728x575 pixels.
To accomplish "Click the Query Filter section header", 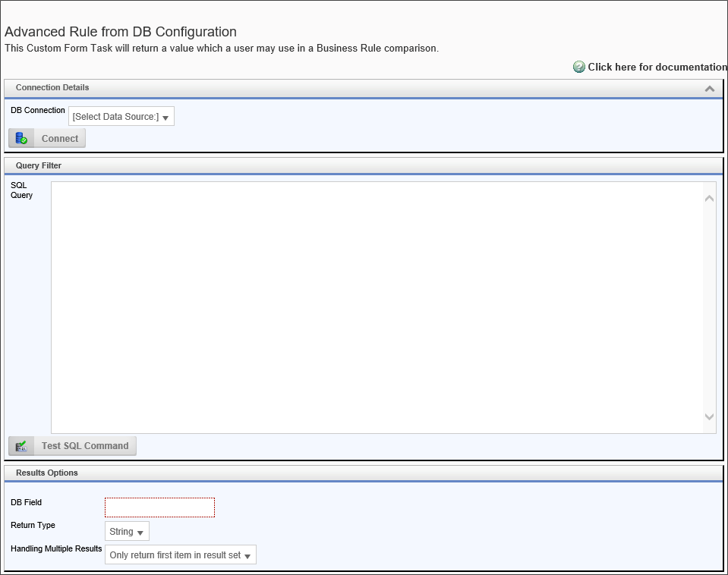I will tap(39, 165).
